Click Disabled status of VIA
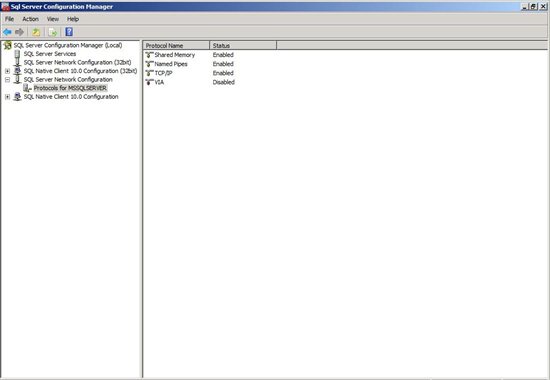This screenshot has height=380, width=550. click(224, 82)
